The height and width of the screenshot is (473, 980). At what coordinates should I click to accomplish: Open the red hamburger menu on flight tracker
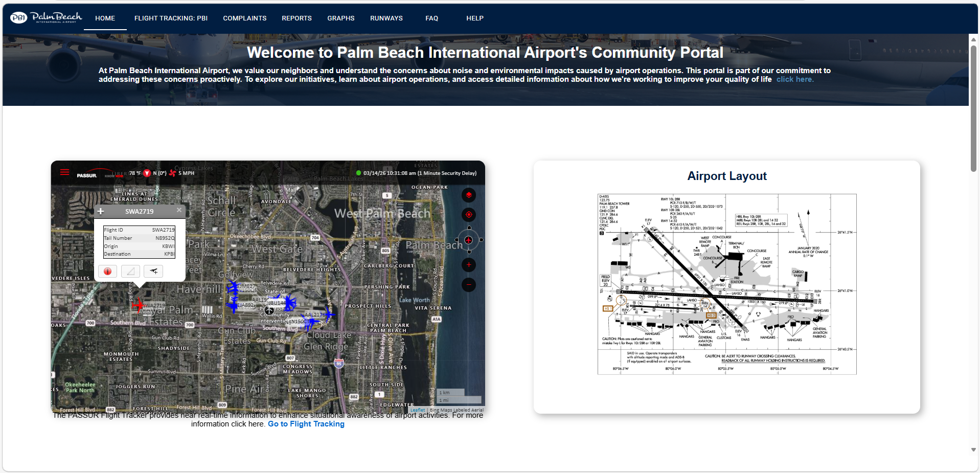65,172
